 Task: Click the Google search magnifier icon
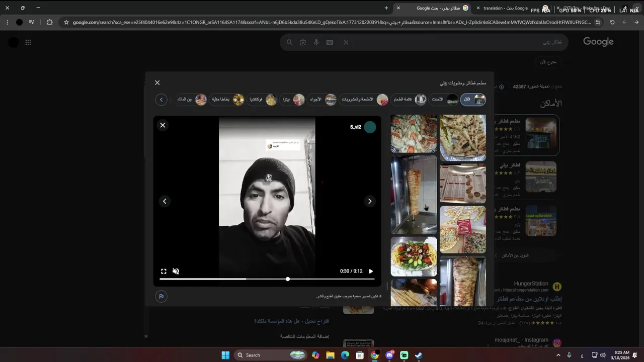pyautogui.click(x=289, y=42)
